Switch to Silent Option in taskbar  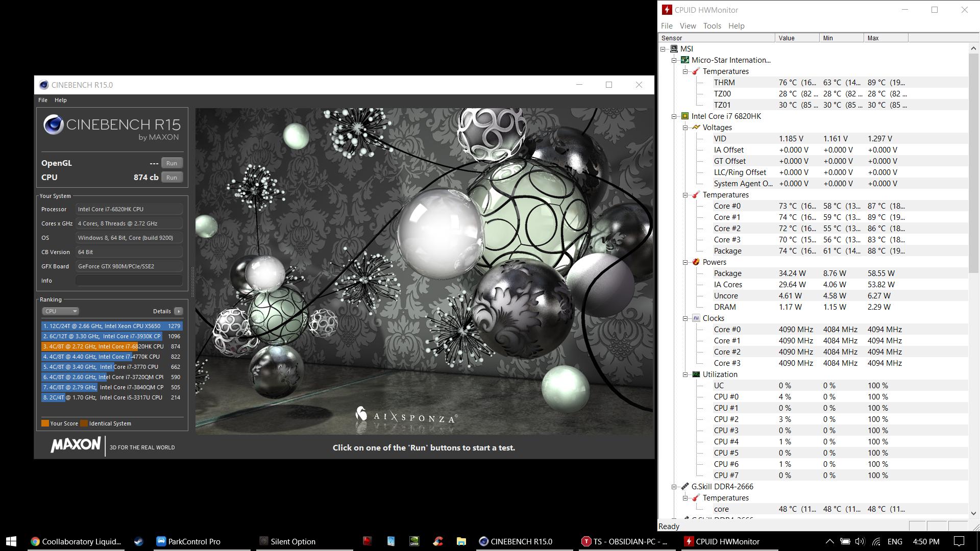[304, 541]
